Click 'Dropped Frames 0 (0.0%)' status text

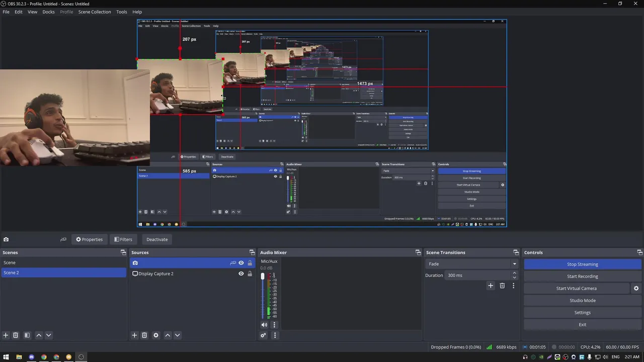(456, 347)
